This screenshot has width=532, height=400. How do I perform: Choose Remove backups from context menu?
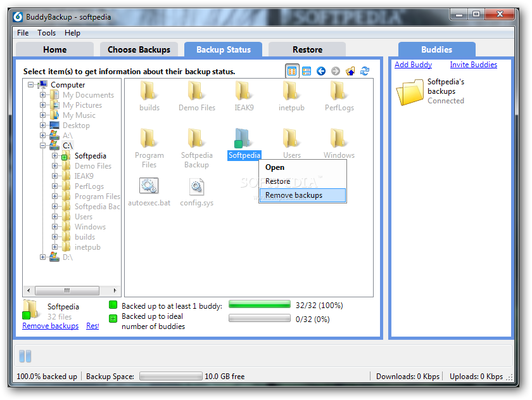[302, 195]
